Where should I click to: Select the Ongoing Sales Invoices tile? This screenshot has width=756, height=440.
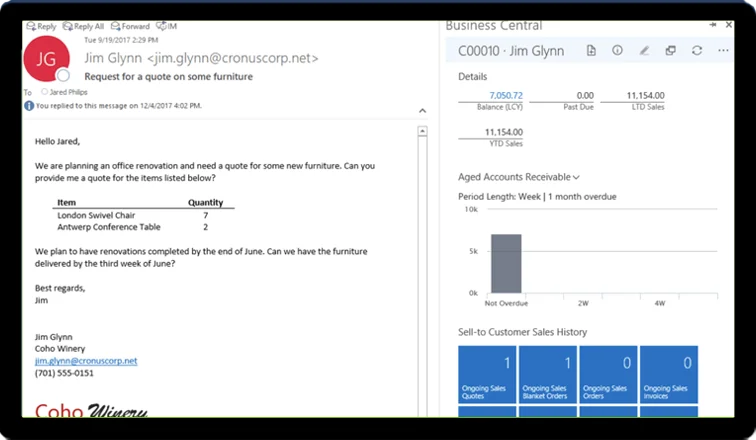pos(667,374)
